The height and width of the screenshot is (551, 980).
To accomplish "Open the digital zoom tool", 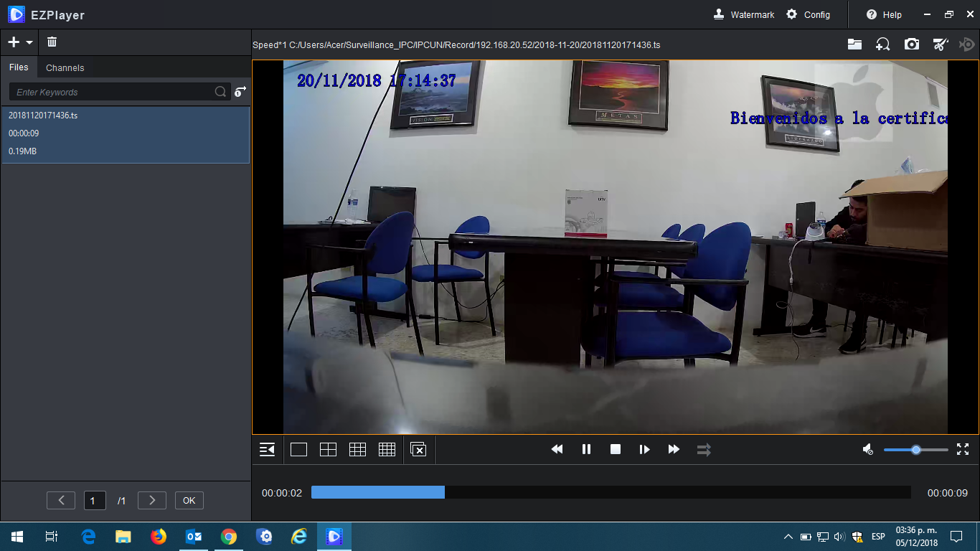I will (883, 44).
